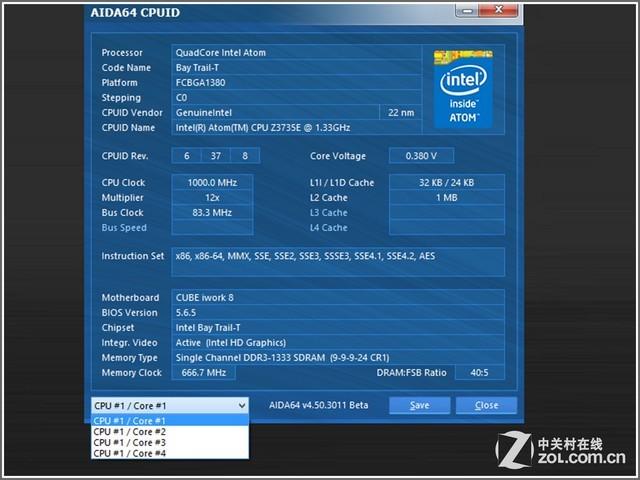
Task: Click CPUID Rev. value 6
Action: pyautogui.click(x=187, y=156)
